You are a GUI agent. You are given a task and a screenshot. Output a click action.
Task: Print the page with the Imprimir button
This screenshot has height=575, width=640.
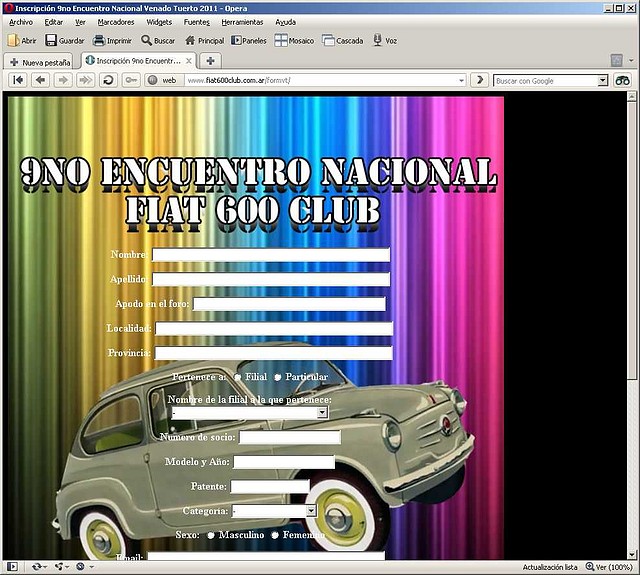[x=112, y=40]
